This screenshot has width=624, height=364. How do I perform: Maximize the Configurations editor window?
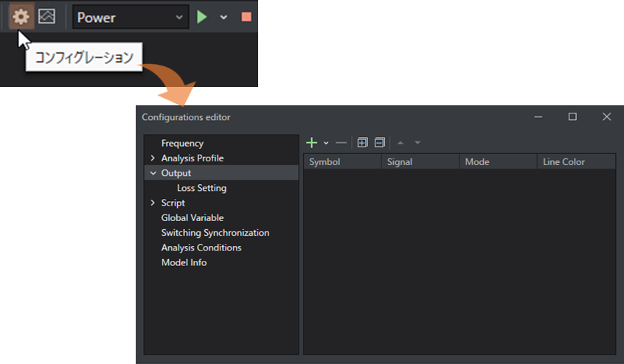(x=572, y=116)
